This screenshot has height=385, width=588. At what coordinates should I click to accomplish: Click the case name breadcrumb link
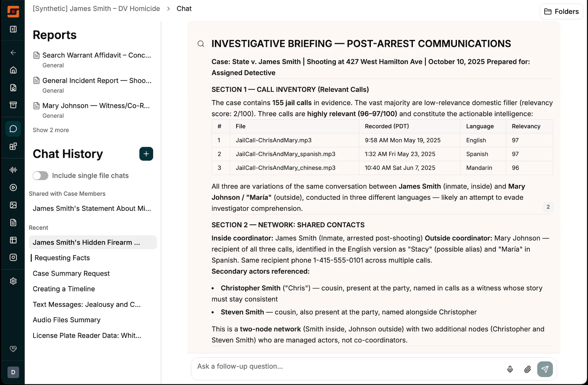click(96, 8)
